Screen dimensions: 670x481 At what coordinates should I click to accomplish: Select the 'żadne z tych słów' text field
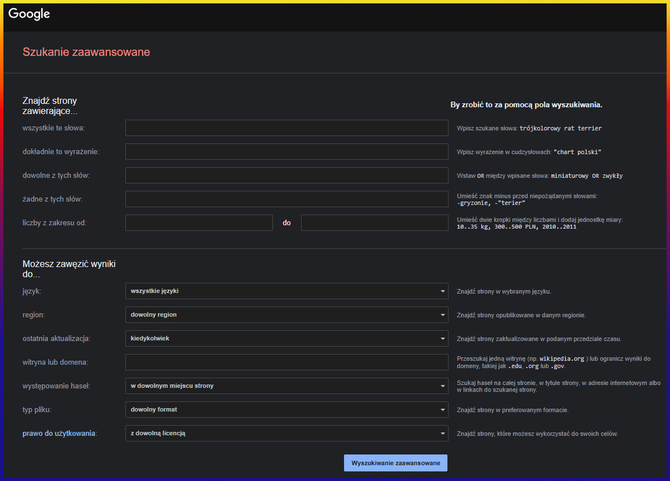point(287,199)
